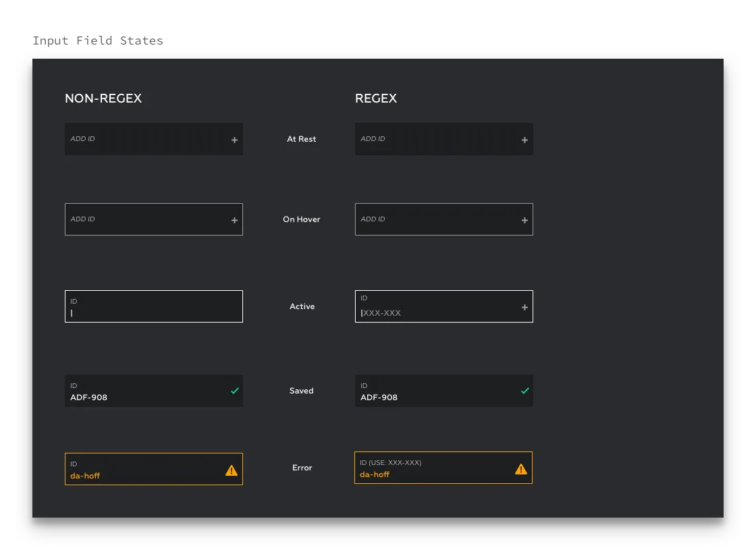Click Regex Error field labeled ID (USE: XXX-XXX)
The image size is (756, 550).
(x=443, y=468)
